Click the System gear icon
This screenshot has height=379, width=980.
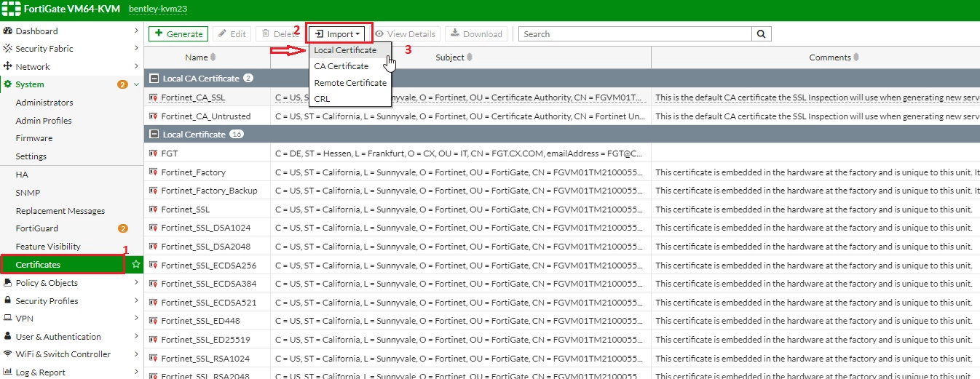[x=8, y=84]
